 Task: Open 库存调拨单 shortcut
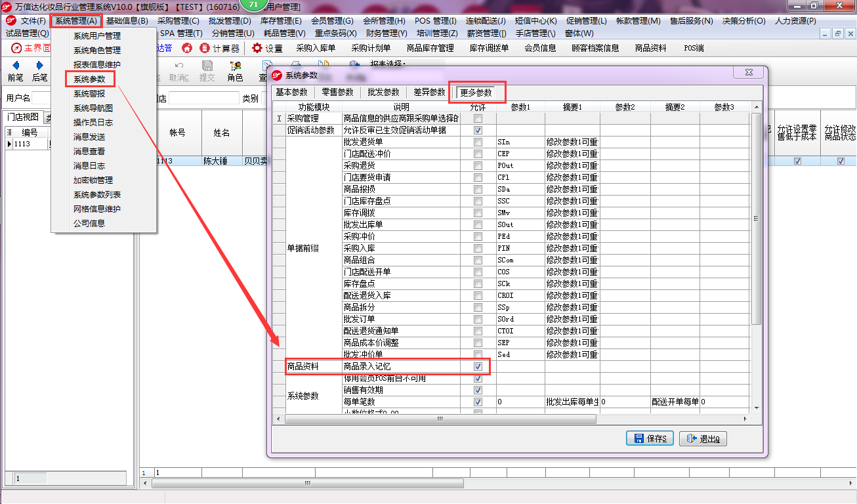(489, 48)
